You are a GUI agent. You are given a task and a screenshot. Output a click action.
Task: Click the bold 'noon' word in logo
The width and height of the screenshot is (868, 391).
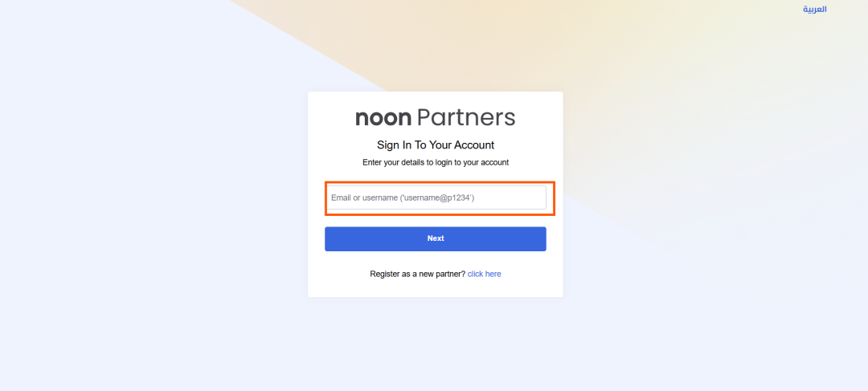click(x=383, y=118)
